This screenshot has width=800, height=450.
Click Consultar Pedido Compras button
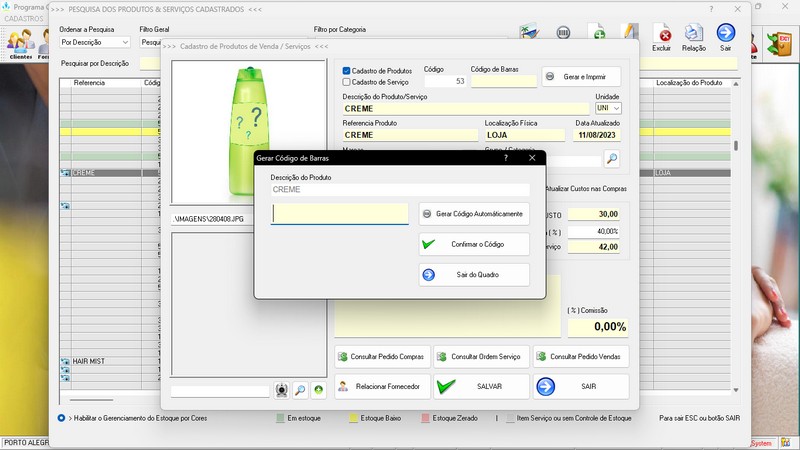pyautogui.click(x=382, y=357)
